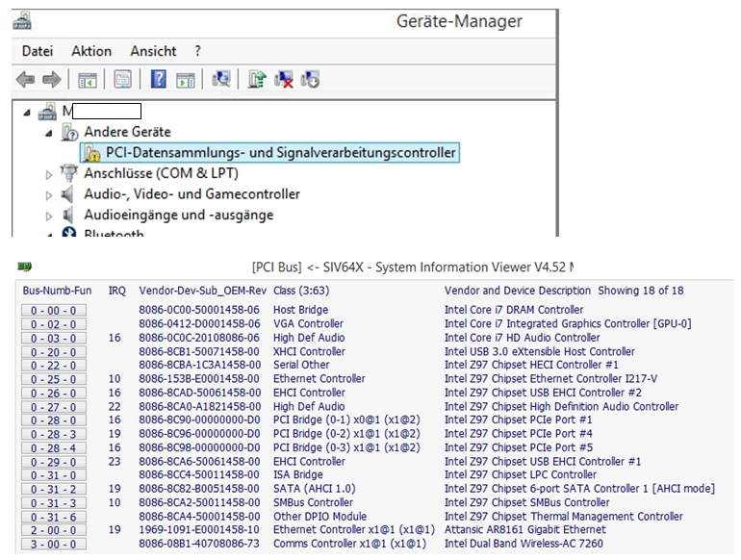Expand Anschlüsse (COM & LPT)
Viewport: 741px width, 560px height.
[49, 175]
